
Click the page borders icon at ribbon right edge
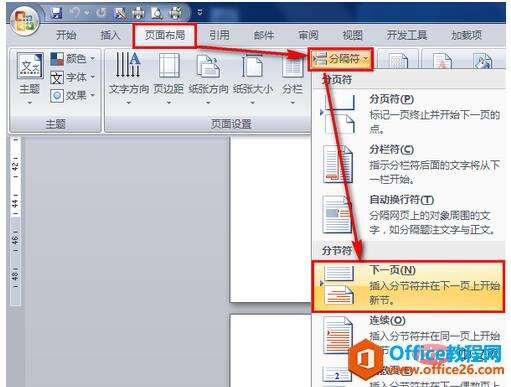pyautogui.click(x=483, y=61)
